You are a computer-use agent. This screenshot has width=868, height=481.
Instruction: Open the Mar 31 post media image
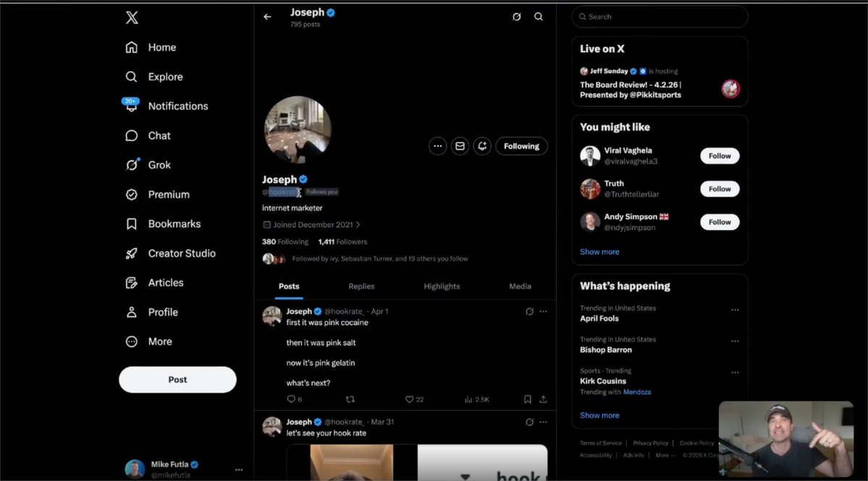[417, 462]
